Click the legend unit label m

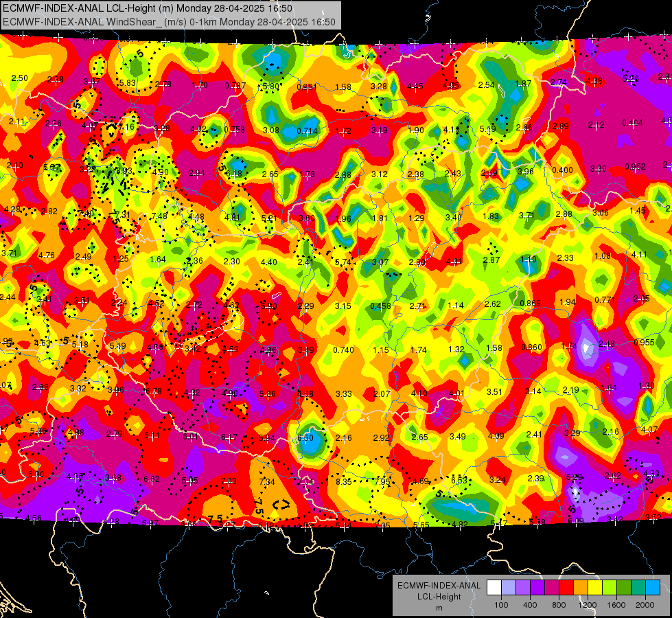tap(439, 608)
